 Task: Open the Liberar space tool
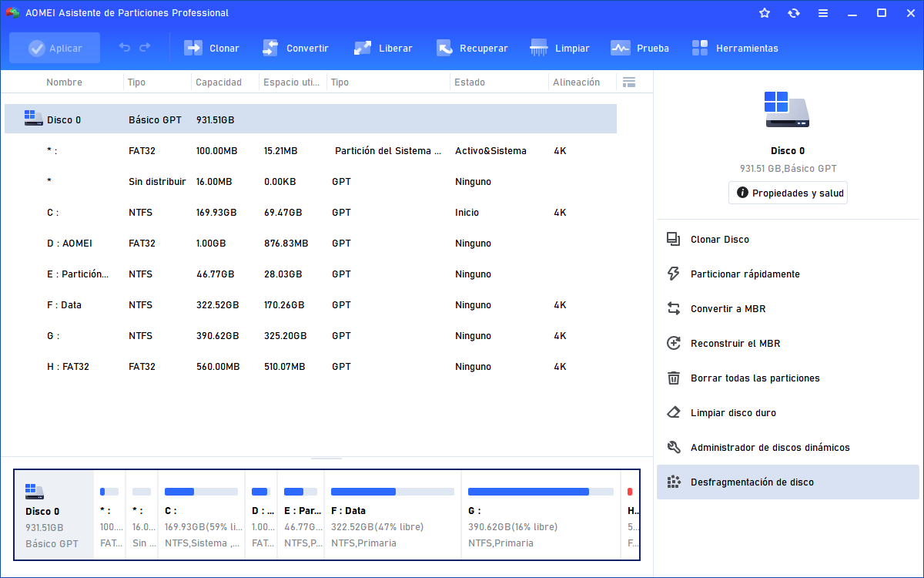click(383, 48)
